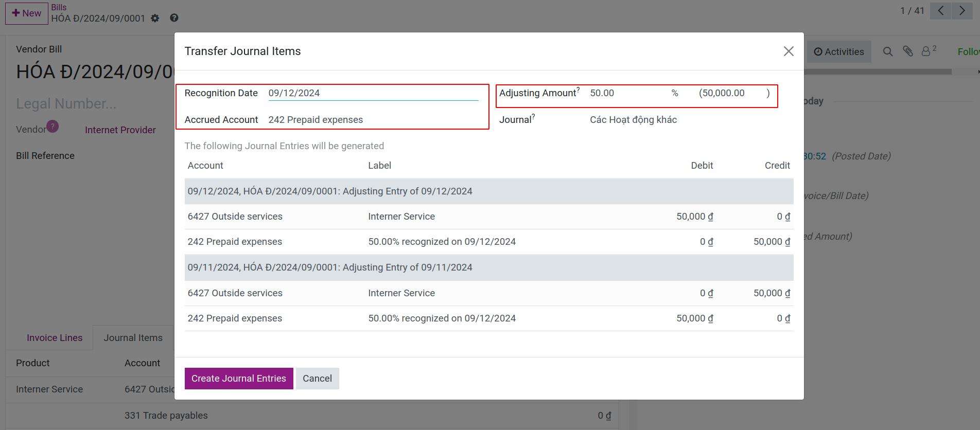
Task: Switch to the Invoice Lines tab
Action: coord(55,338)
